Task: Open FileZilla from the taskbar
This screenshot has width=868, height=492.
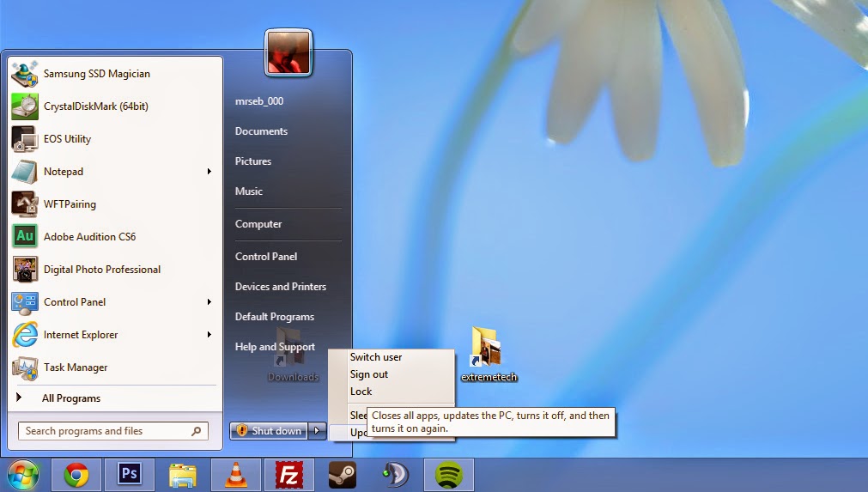Action: 289,475
